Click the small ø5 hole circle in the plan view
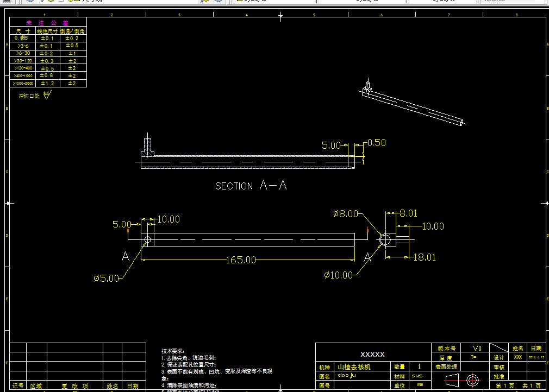Screen dimensions: 549x392 (148, 239)
